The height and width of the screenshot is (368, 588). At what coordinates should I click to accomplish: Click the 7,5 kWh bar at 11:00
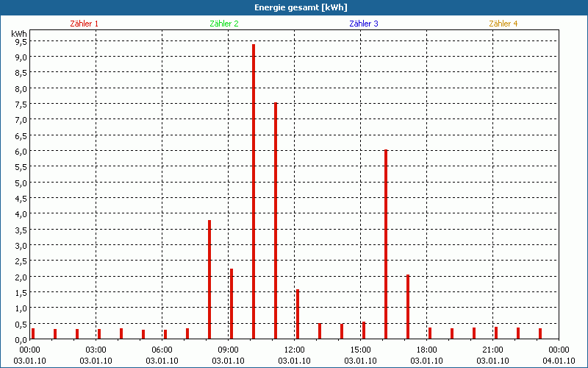[x=276, y=221]
